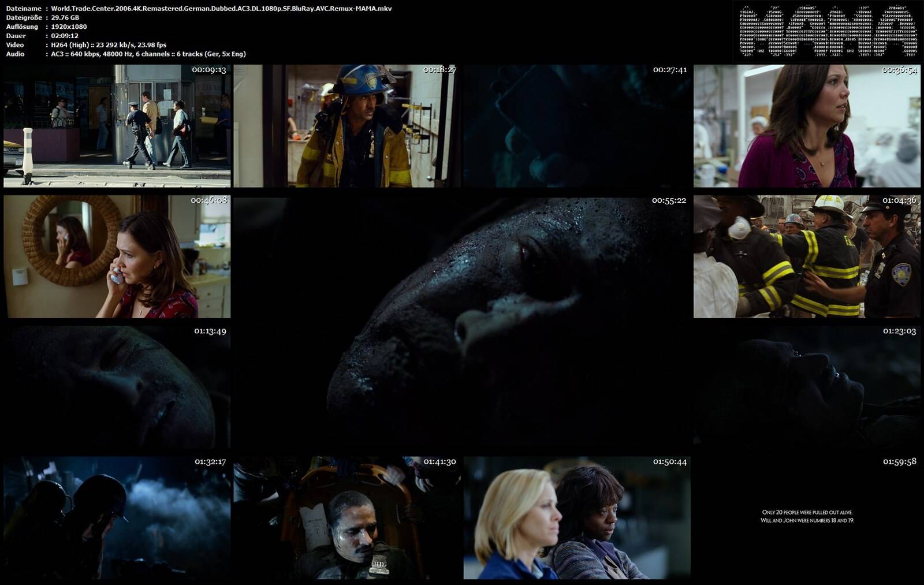Click the Video label
Screen dimensions: 924x585
tap(15, 44)
